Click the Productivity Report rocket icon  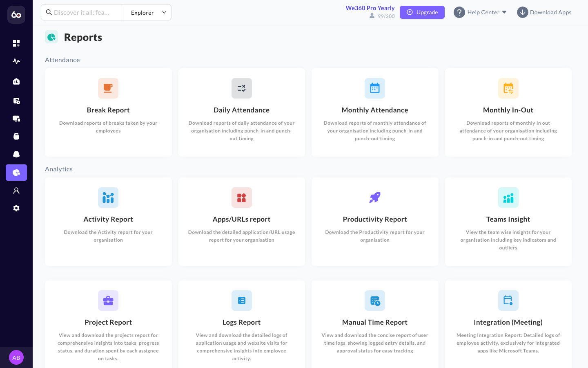pyautogui.click(x=375, y=197)
